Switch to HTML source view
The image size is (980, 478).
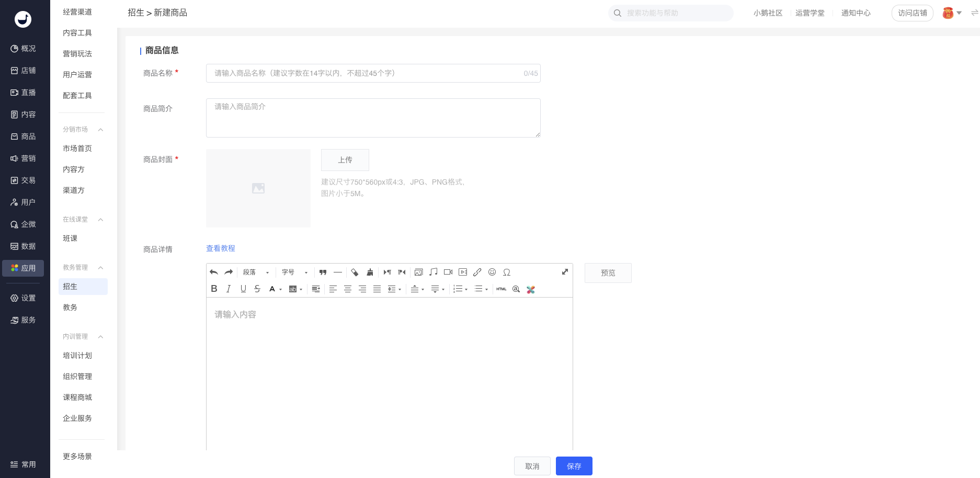502,289
